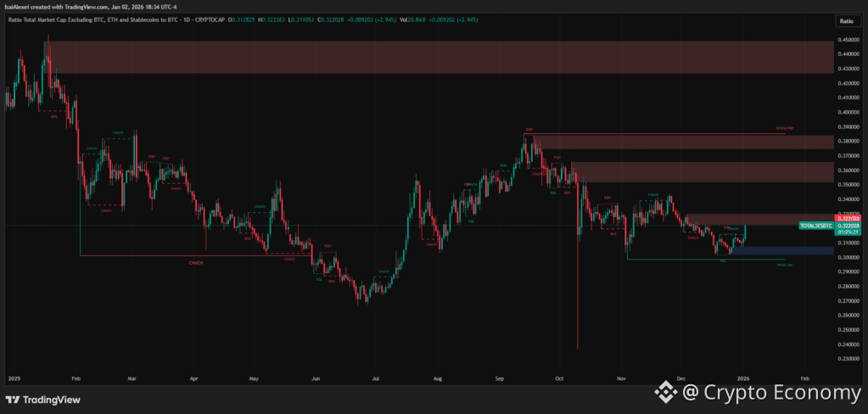Click the Aug label on the time axis

(x=437, y=379)
